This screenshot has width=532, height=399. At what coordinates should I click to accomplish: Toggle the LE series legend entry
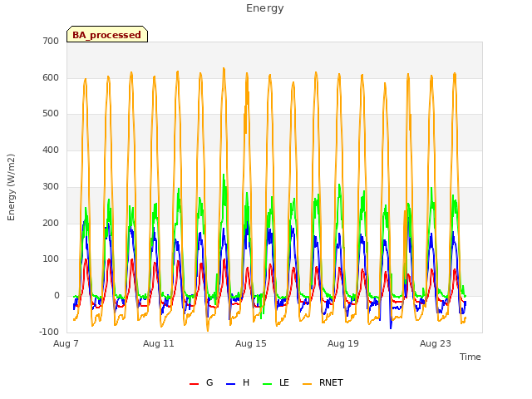(276, 382)
